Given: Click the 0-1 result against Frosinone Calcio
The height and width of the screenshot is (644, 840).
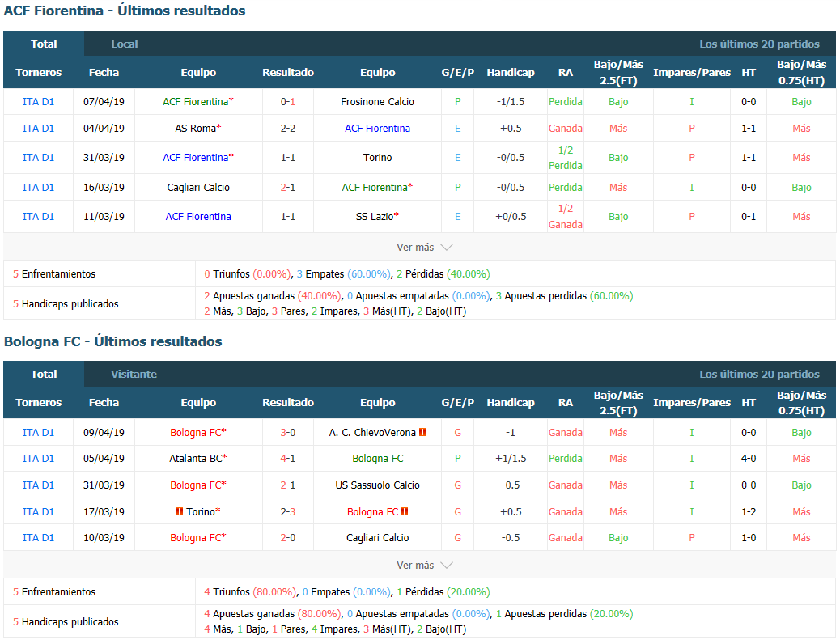Looking at the screenshot, I should [288, 101].
